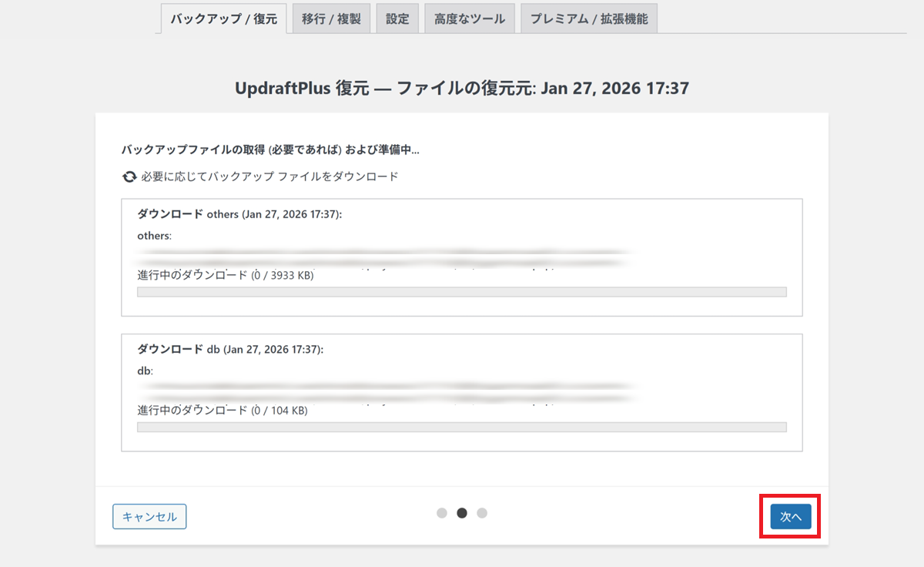The height and width of the screenshot is (567, 924).
Task: Click the db download progress bar
Action: click(462, 427)
